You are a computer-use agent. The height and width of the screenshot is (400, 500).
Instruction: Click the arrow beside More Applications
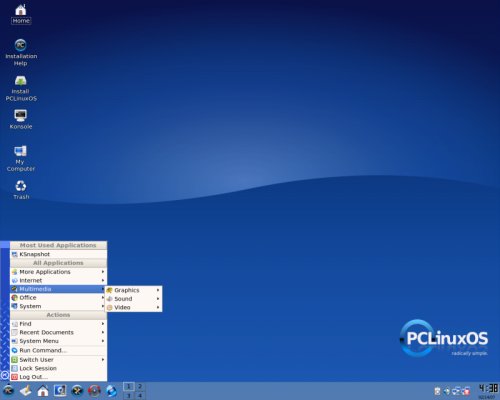pos(103,272)
